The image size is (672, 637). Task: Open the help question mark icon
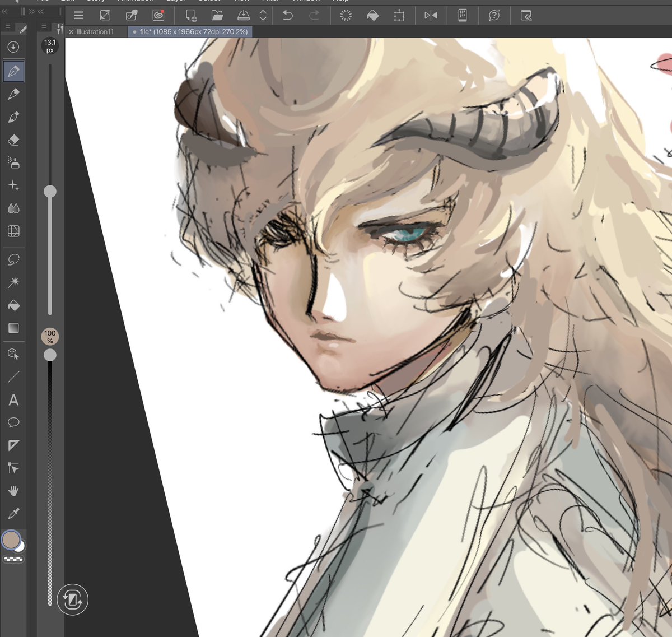click(x=494, y=16)
